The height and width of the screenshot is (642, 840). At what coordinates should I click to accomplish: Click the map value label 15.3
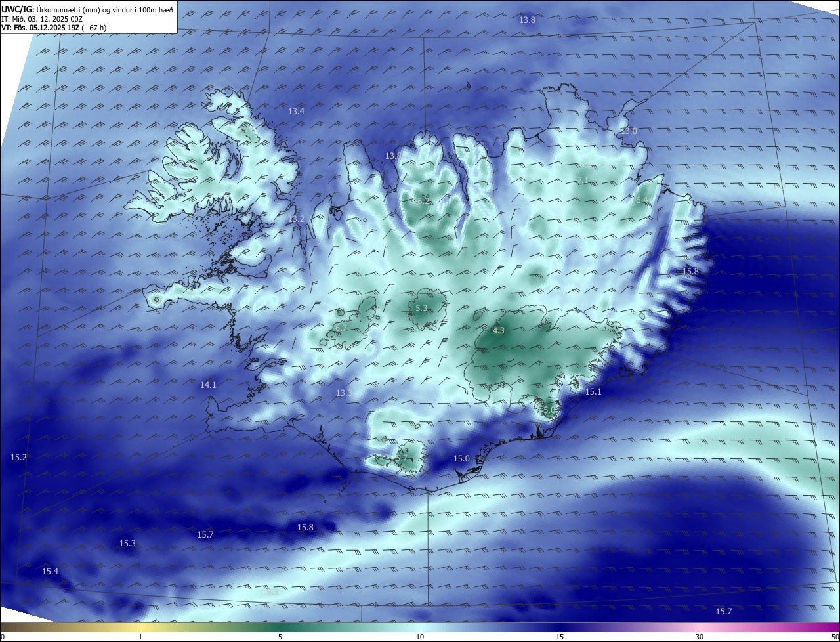127,544
